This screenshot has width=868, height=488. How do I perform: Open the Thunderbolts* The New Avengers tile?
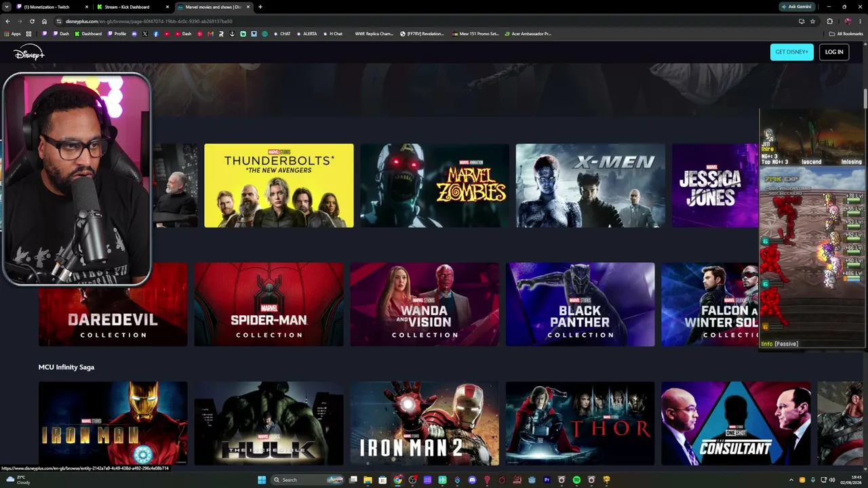point(279,185)
